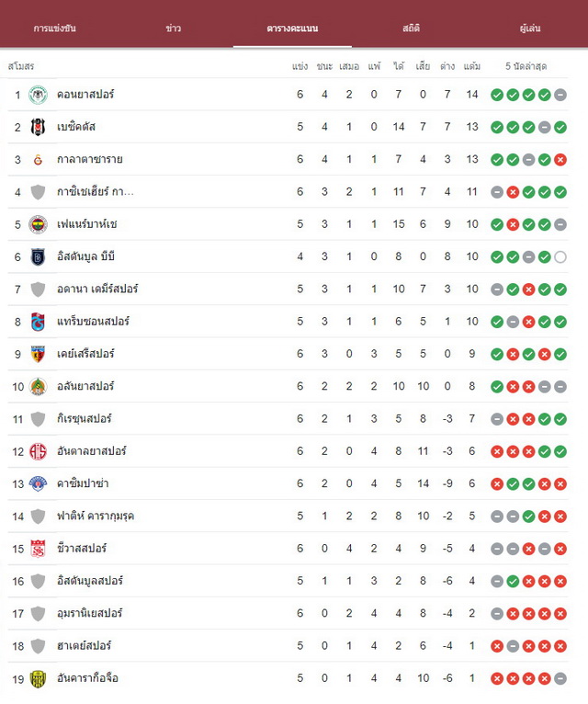Click the Istanbul Başakşehir shield logo
Image resolution: width=588 pixels, height=704 pixels.
click(39, 256)
